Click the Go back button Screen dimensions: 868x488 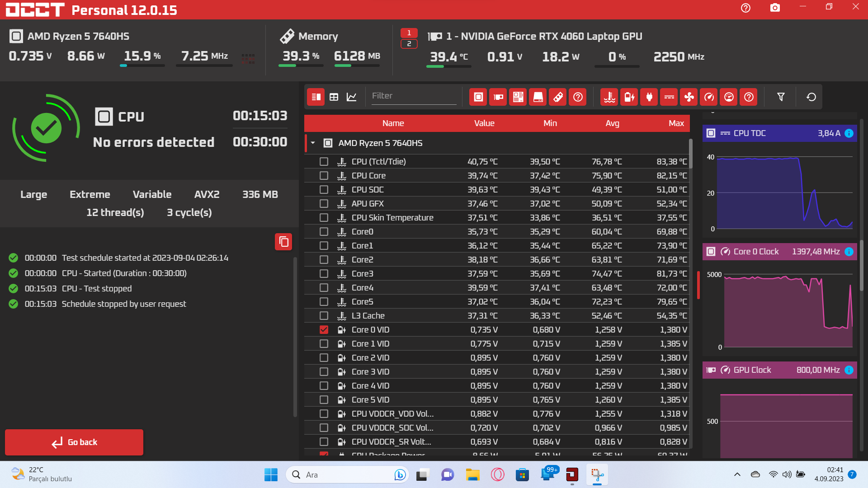[74, 442]
